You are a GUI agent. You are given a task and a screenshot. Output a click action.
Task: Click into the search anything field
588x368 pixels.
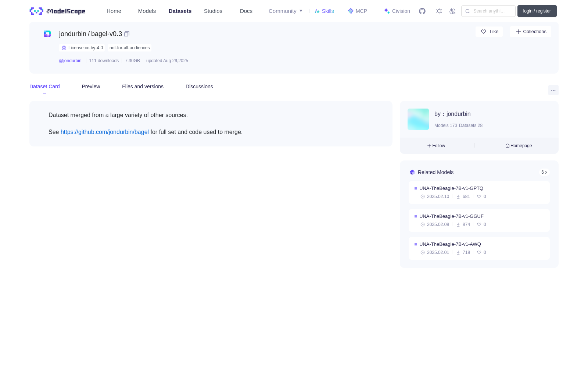pos(488,11)
